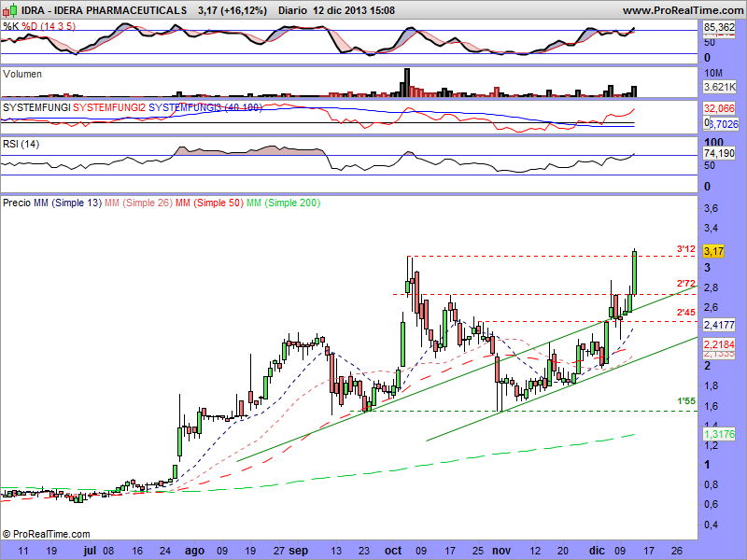Click the '0,4' price axis label
The width and height of the screenshot is (747, 560).
click(x=711, y=525)
